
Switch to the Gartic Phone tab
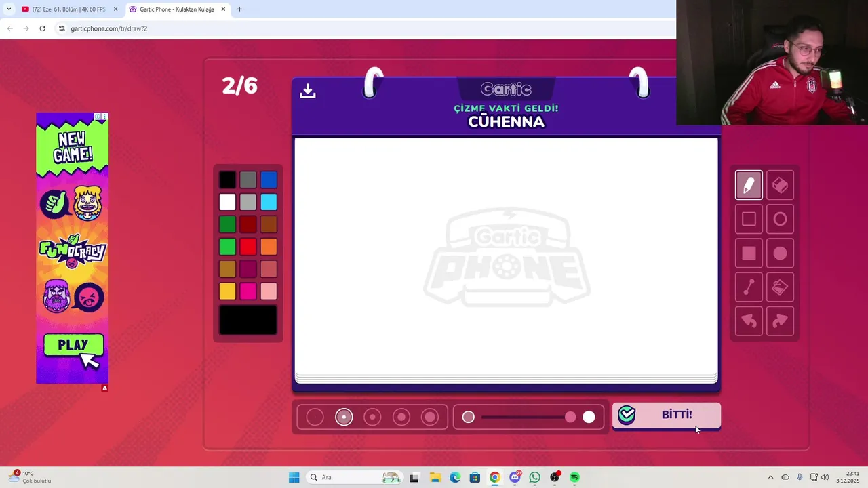point(178,9)
